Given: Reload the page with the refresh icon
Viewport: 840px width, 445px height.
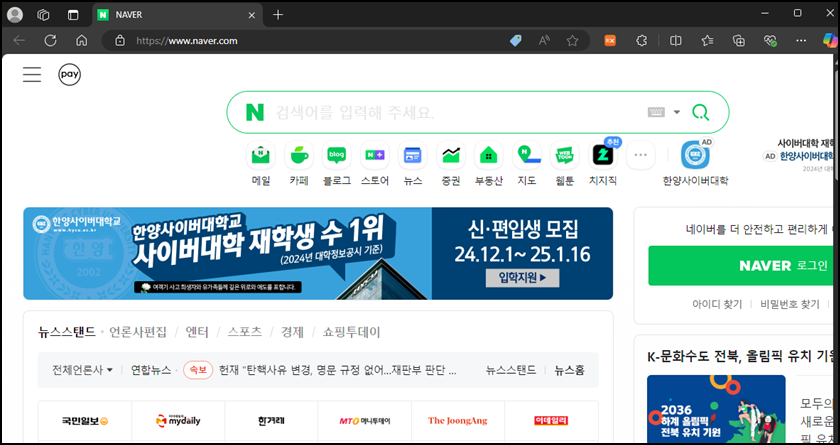Looking at the screenshot, I should (50, 41).
